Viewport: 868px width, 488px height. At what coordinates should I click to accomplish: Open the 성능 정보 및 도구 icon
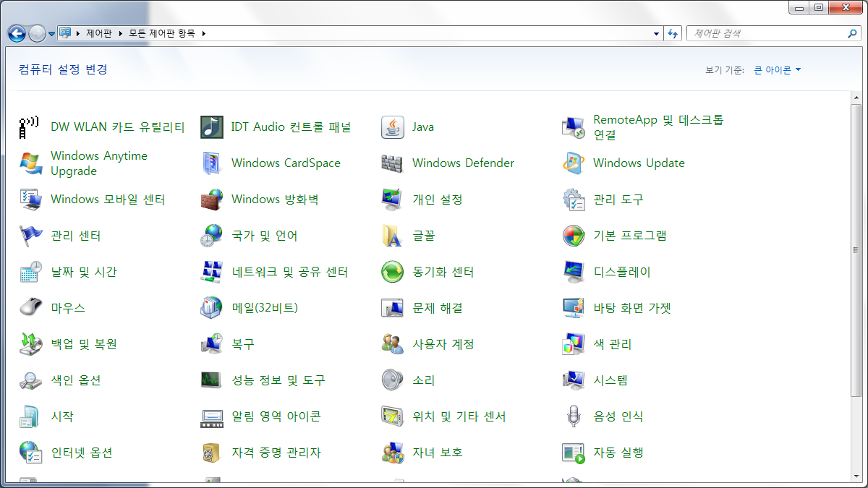tap(212, 380)
